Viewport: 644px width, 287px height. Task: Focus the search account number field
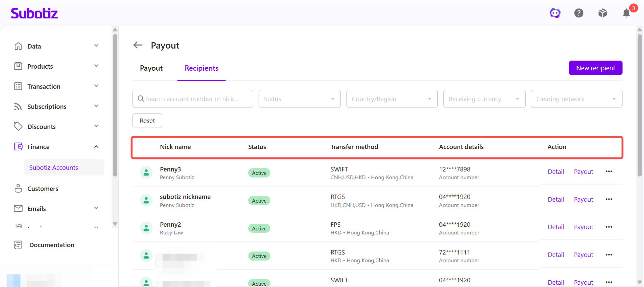[x=193, y=99]
